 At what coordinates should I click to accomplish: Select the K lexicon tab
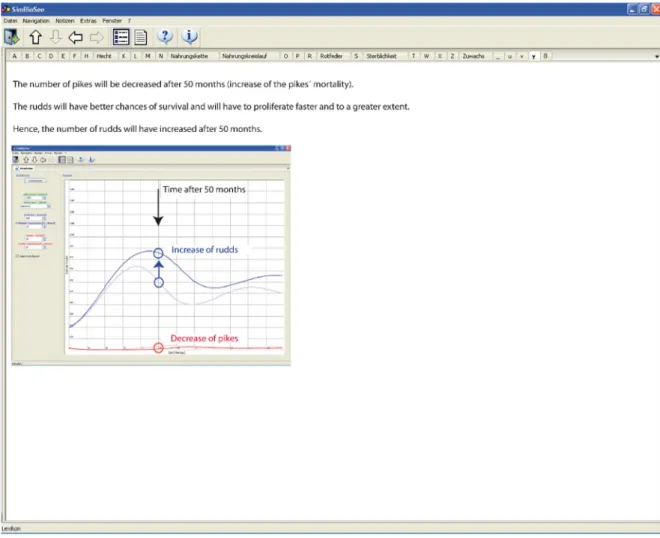click(x=123, y=56)
